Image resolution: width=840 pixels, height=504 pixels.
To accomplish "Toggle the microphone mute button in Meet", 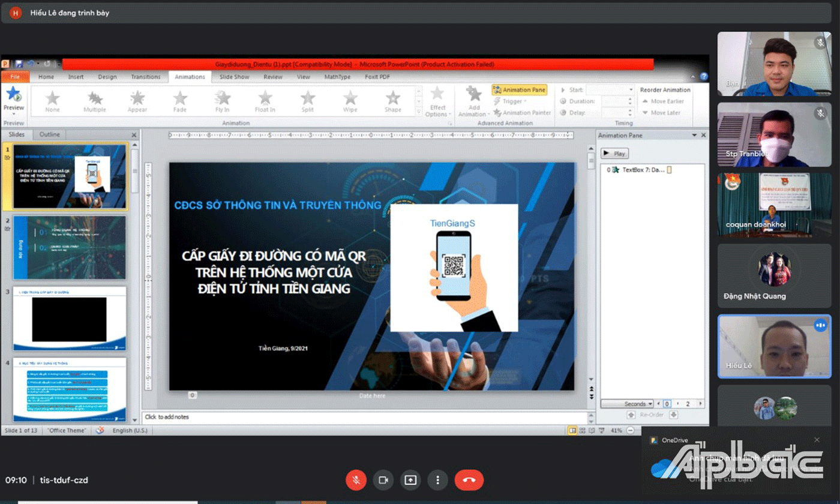I will (356, 480).
